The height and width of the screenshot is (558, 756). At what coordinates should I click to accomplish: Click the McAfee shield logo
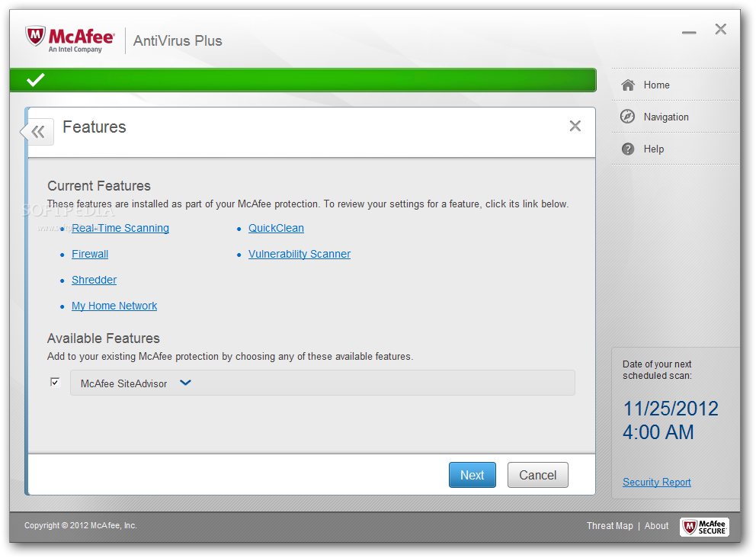coord(36,36)
